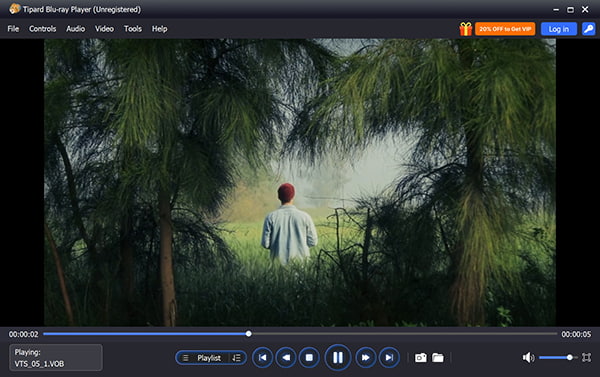Click the playback progress bar handle
600x377 pixels.
coord(249,334)
